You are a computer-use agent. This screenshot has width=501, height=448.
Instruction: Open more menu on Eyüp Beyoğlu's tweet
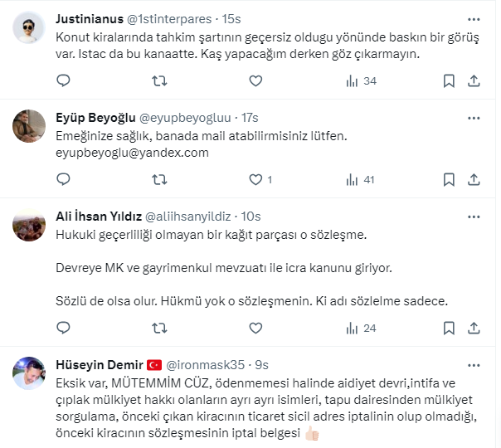click(x=474, y=116)
